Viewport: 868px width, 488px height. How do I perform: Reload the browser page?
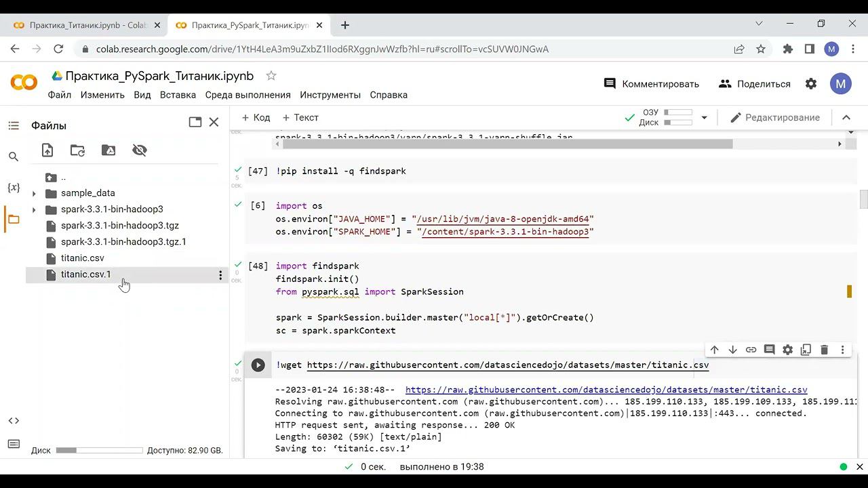(x=58, y=49)
